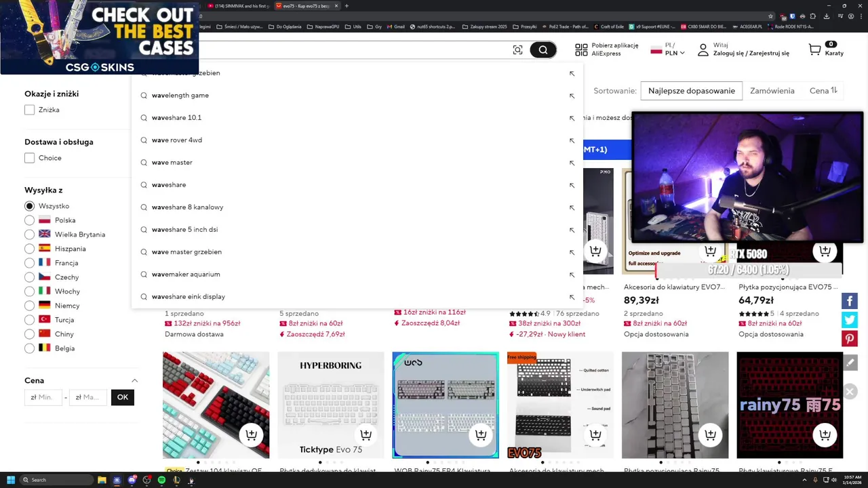Select Niemcy radio option
Image resolution: width=868 pixels, height=488 pixels.
click(x=29, y=306)
